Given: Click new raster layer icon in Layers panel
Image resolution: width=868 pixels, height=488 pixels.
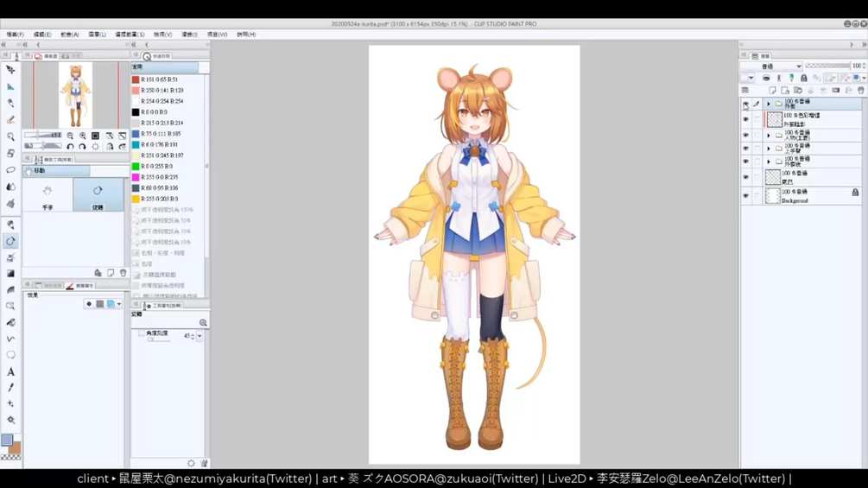Looking at the screenshot, I should (773, 90).
